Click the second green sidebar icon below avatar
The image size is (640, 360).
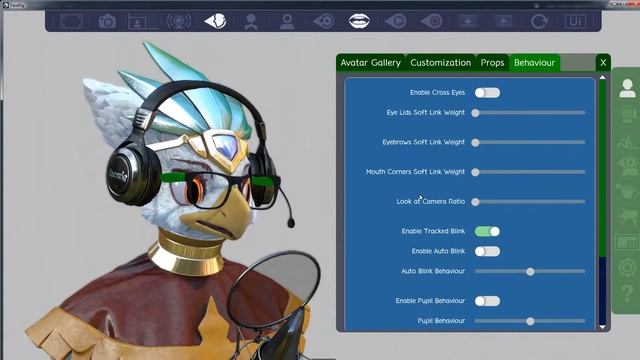tap(627, 115)
